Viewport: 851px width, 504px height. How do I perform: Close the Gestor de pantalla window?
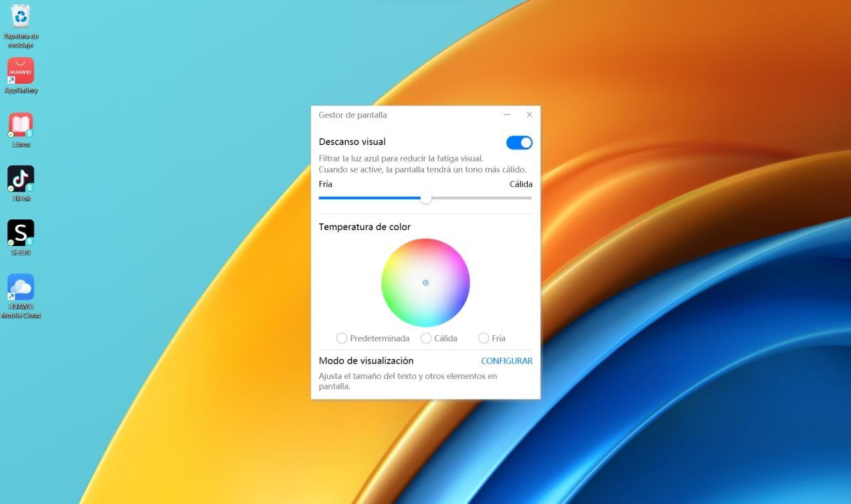point(529,115)
